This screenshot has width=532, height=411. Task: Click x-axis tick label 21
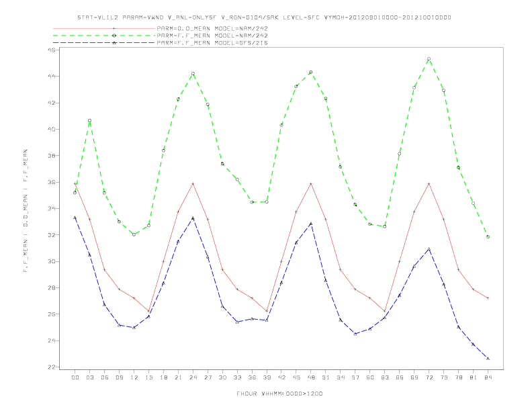pos(178,377)
